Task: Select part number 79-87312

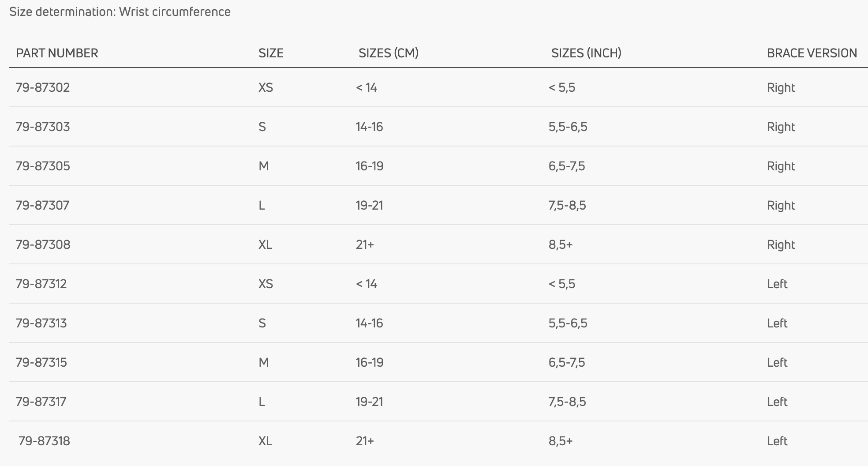Action: [41, 284]
